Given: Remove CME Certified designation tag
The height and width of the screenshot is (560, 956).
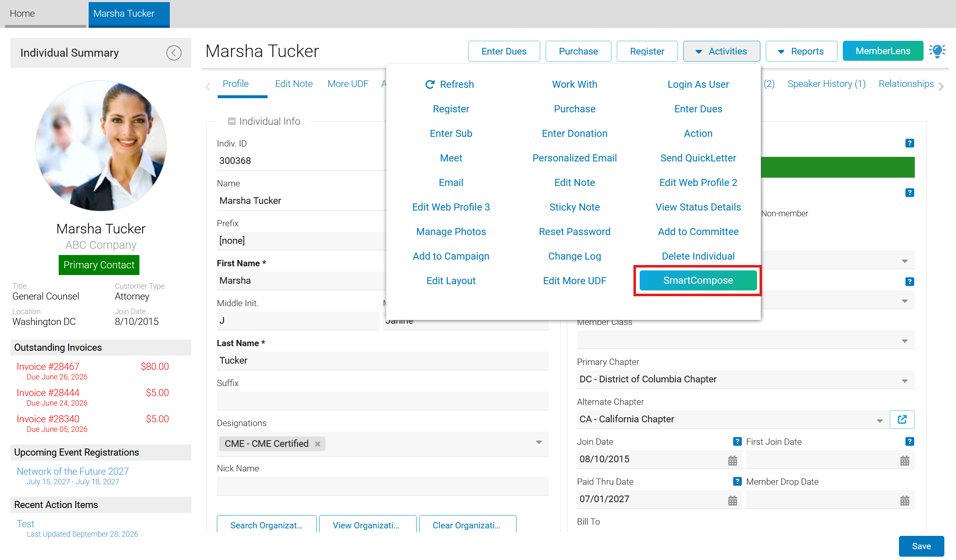Looking at the screenshot, I should tap(318, 444).
